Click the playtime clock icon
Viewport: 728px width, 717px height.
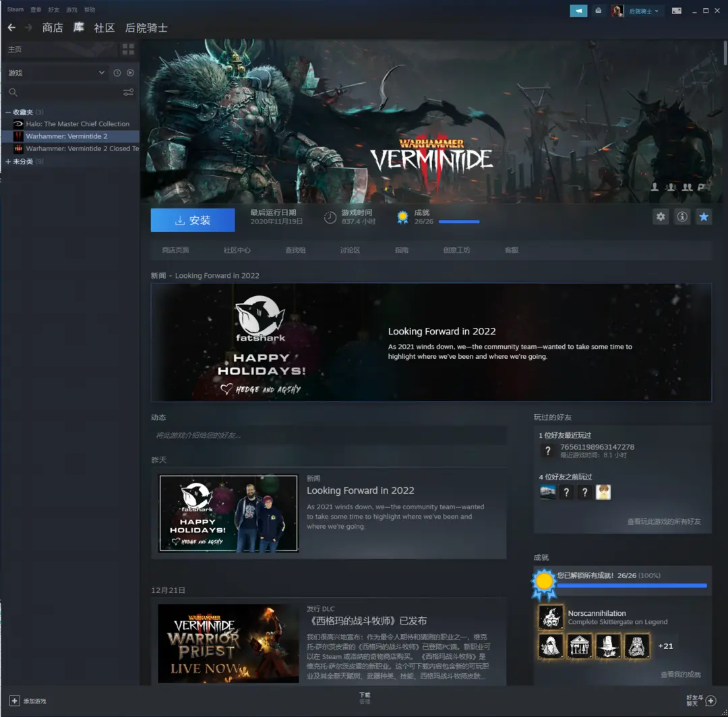pos(330,217)
